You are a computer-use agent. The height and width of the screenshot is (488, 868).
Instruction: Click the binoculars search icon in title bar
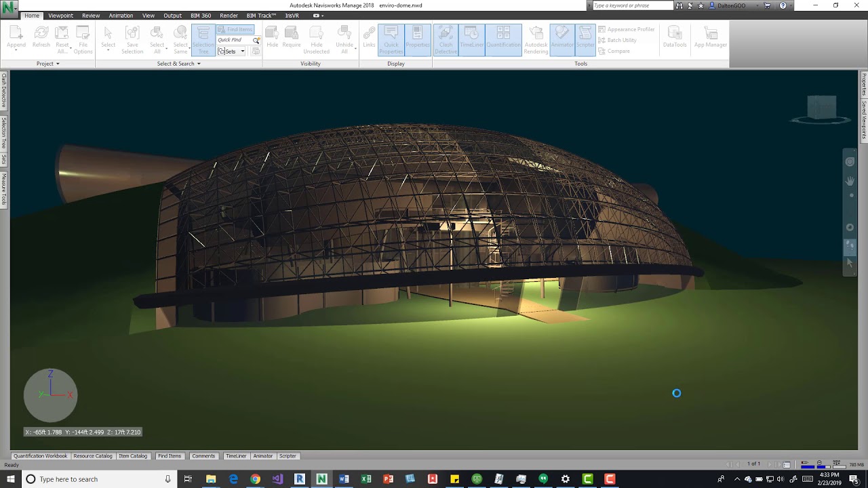(679, 5)
